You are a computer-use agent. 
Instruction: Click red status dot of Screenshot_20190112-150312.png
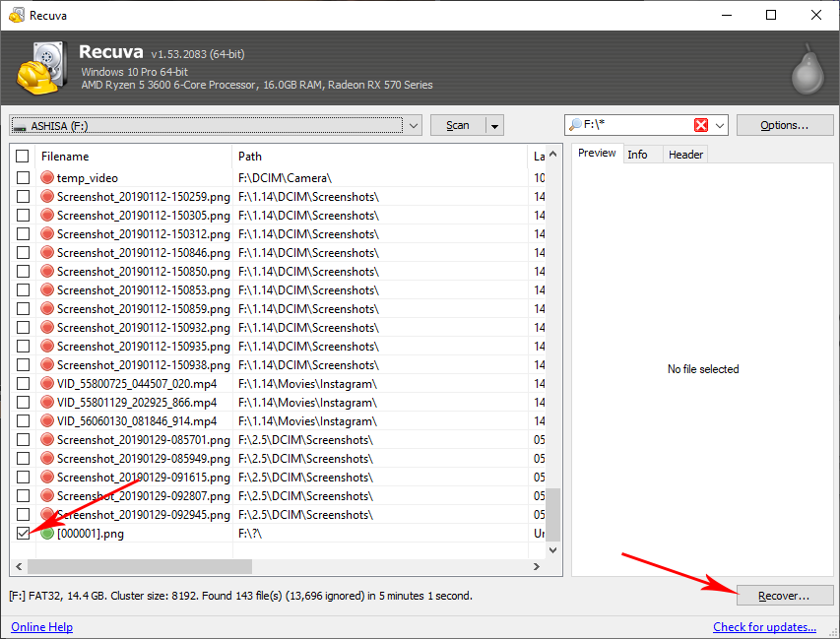tap(47, 234)
